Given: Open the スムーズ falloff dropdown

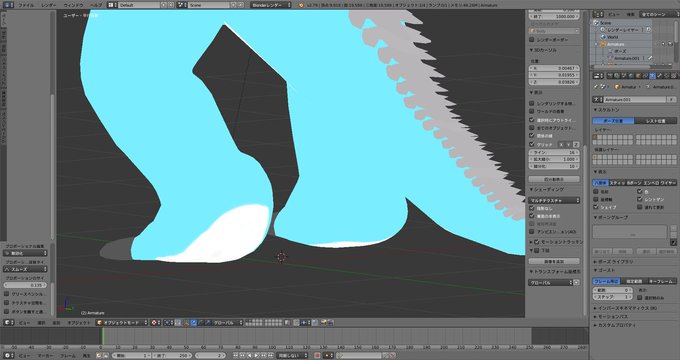Looking at the screenshot, I should click(x=25, y=269).
